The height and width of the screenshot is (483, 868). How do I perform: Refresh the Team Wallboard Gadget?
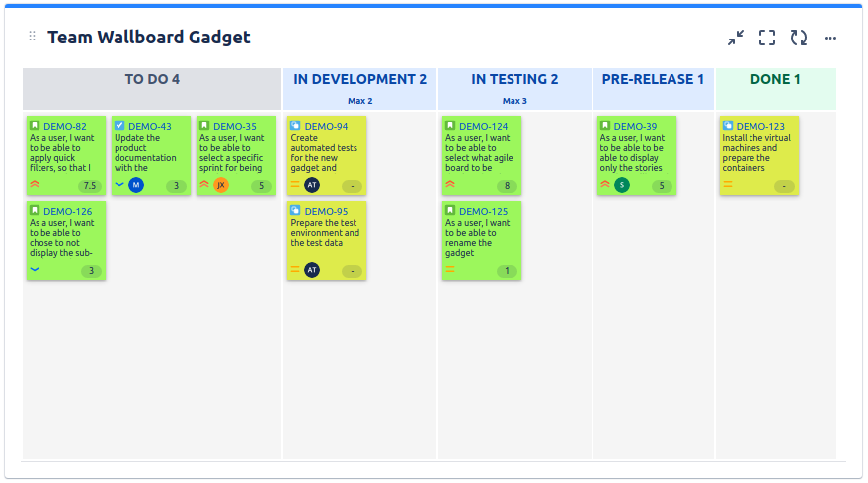798,38
